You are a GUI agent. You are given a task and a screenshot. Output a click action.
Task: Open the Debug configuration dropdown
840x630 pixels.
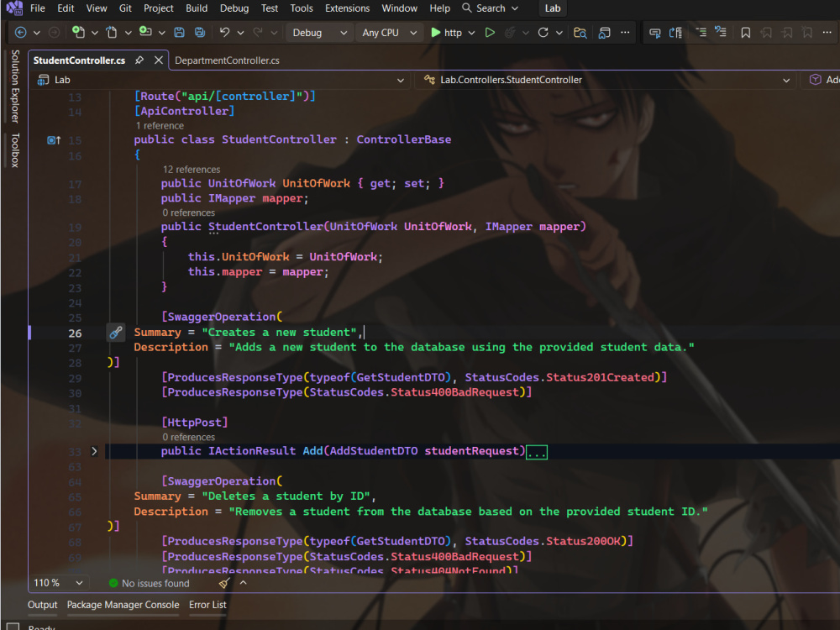click(x=319, y=33)
